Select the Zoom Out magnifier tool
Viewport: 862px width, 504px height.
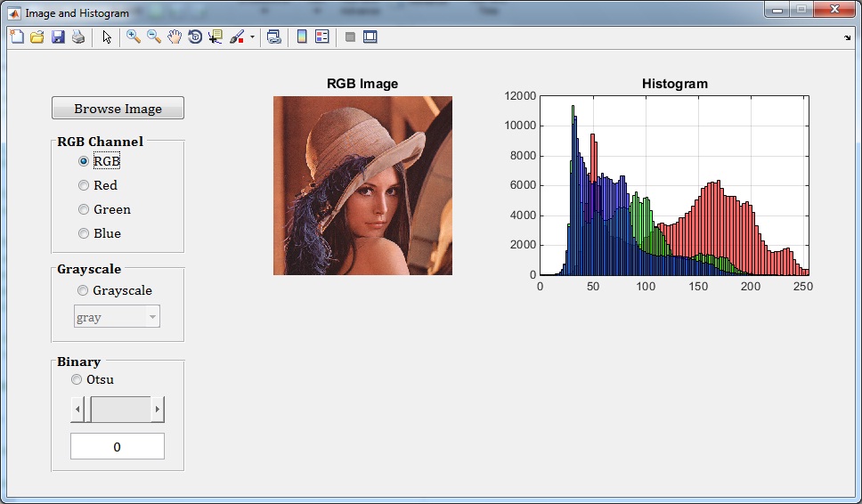coord(154,37)
